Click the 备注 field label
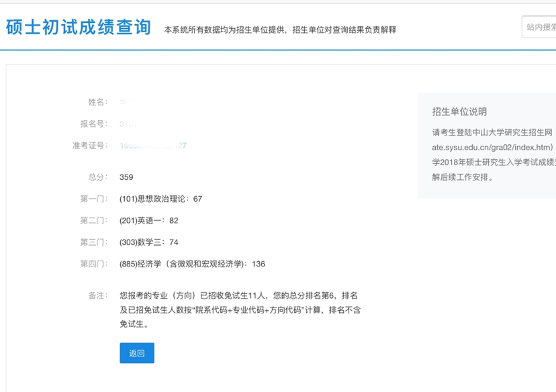Image resolution: width=556 pixels, height=392 pixels. point(97,295)
